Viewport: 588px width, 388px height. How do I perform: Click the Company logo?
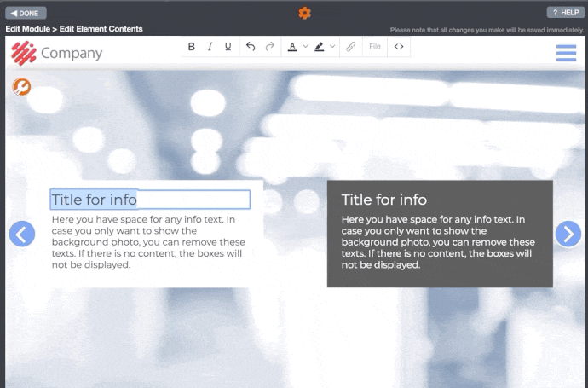pos(24,53)
